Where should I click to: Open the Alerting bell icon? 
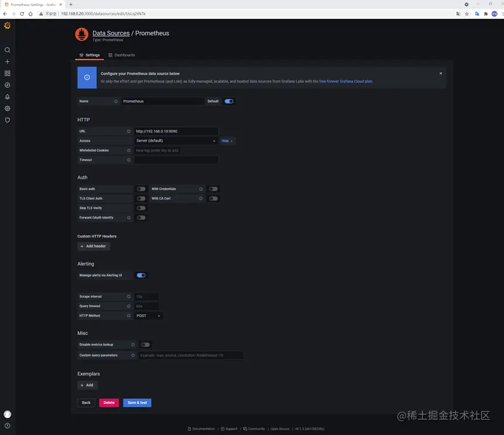coord(8,97)
